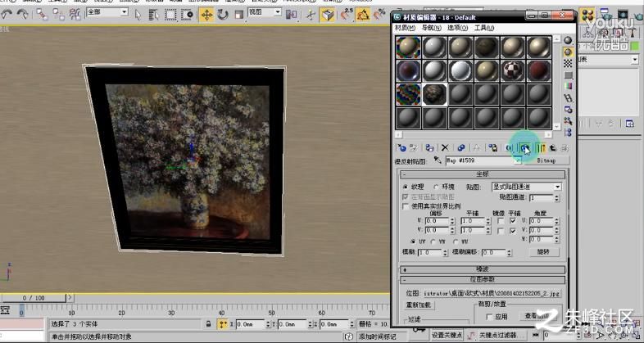Click Put to Library icon
Viewport: 644px width, 343px height.
pos(493,148)
